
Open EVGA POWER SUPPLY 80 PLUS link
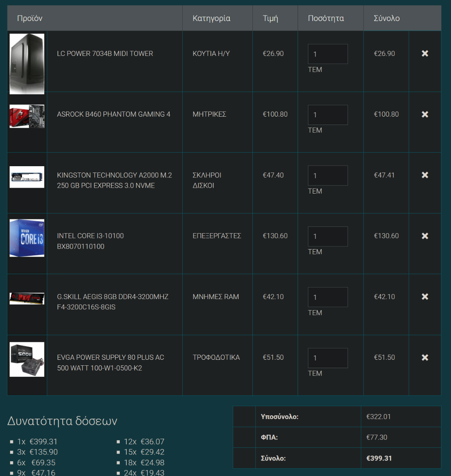tap(111, 363)
